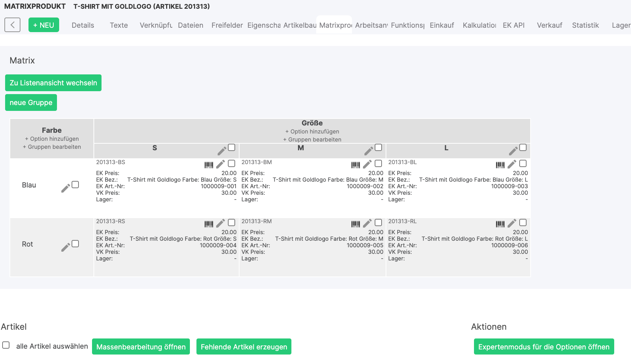The height and width of the screenshot is (364, 631).
Task: Click barcode icon for article 201313-BS
Action: 209,165
